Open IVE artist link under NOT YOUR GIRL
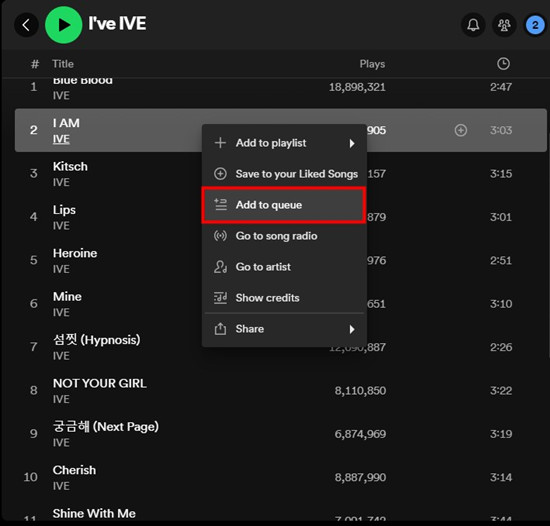550x526 pixels. click(61, 399)
